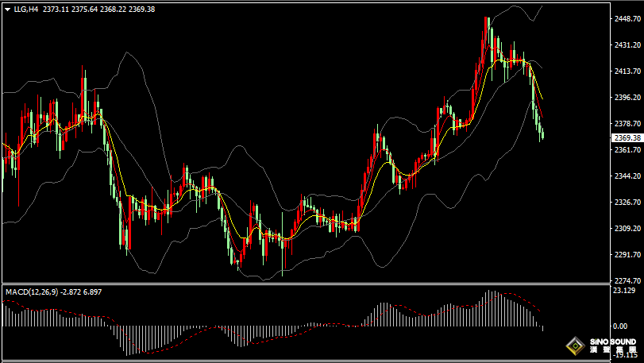
Task: Click the LLG,H4 symbol label
Action: pos(26,10)
